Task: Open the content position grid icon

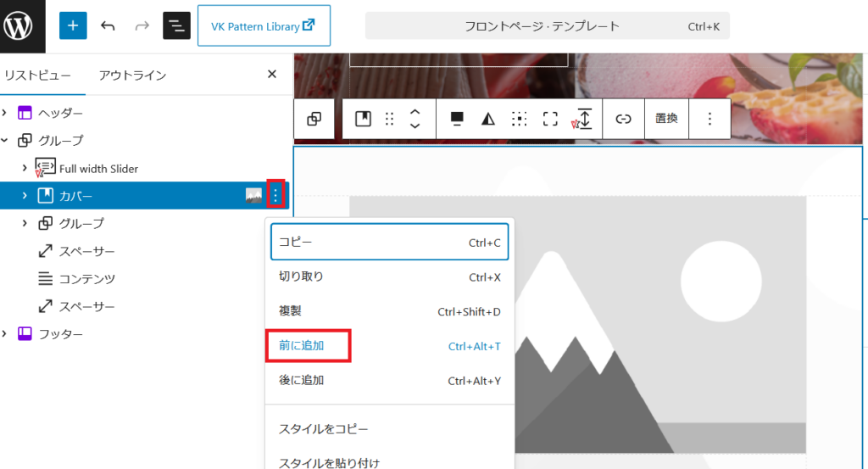Action: [x=519, y=119]
